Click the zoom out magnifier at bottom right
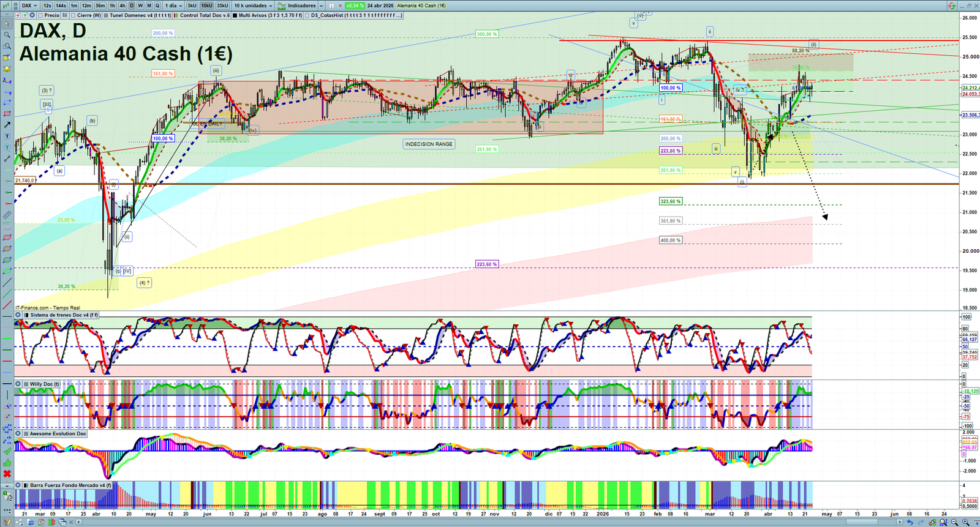The image size is (980, 527). (x=955, y=522)
